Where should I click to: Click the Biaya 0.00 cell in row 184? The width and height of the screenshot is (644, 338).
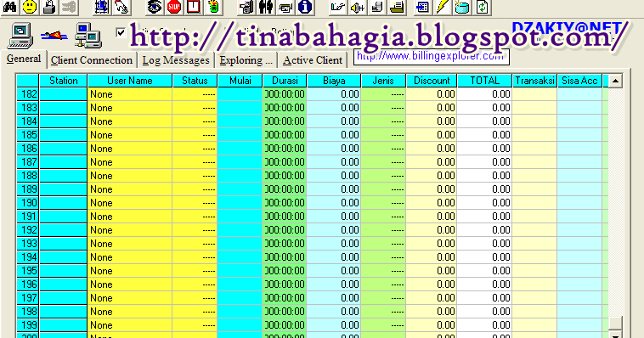pyautogui.click(x=334, y=121)
